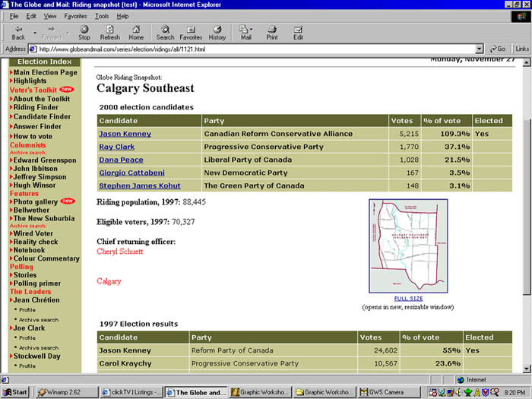Open the Jason Kenney candidate link

pyautogui.click(x=125, y=134)
